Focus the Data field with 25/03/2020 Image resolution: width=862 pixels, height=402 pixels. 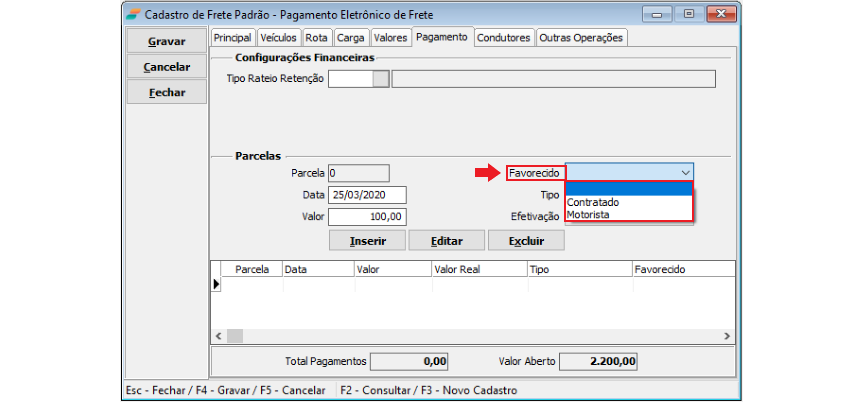tap(367, 194)
